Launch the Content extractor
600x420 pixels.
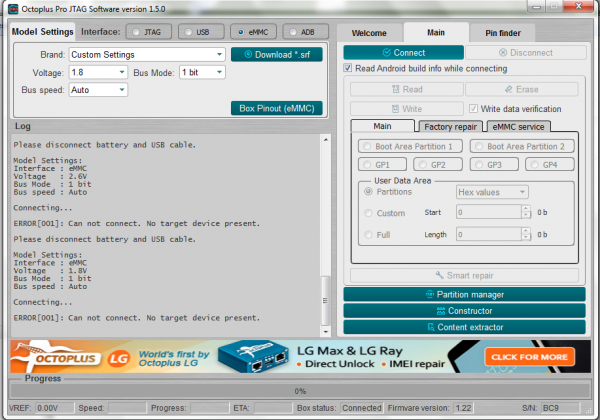[463, 326]
